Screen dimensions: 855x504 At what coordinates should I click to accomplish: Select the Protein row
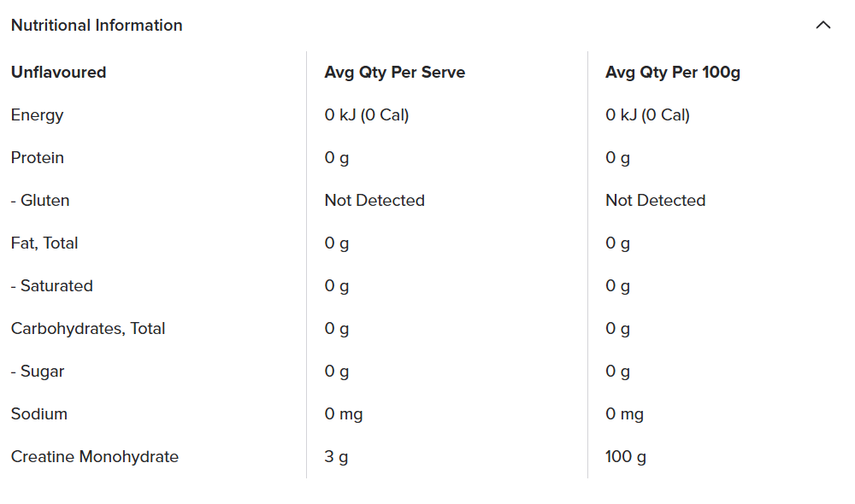[x=37, y=158]
